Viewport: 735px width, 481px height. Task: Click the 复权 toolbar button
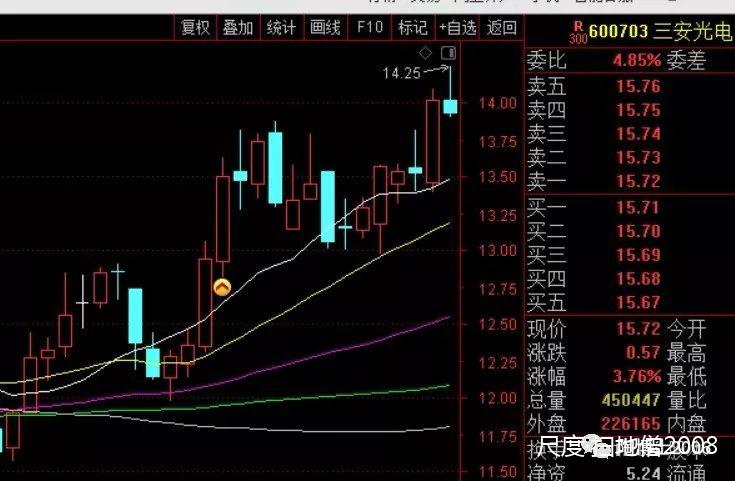(195, 28)
